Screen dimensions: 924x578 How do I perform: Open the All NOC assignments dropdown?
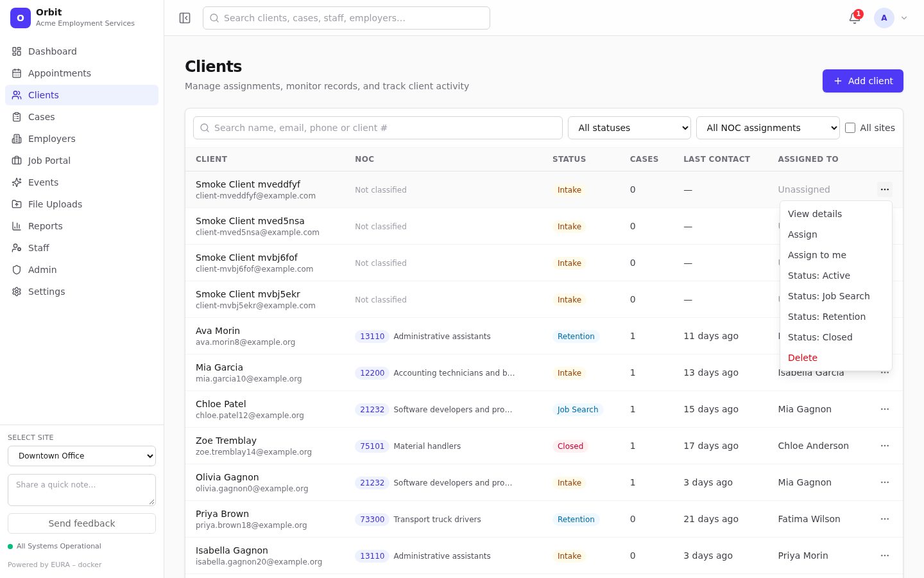click(x=768, y=128)
